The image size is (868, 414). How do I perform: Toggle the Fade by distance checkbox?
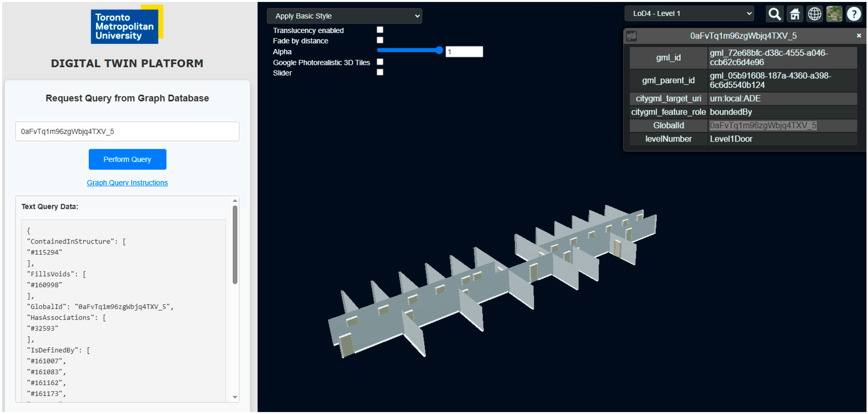(x=380, y=40)
